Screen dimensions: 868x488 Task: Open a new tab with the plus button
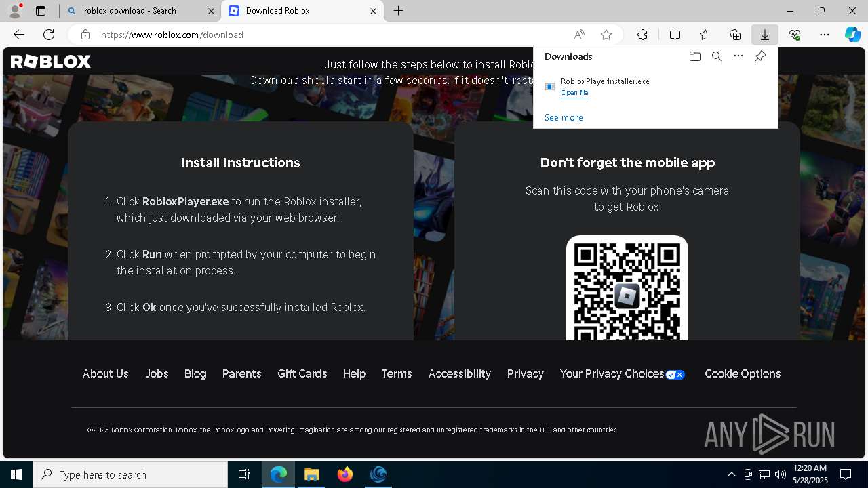[399, 11]
